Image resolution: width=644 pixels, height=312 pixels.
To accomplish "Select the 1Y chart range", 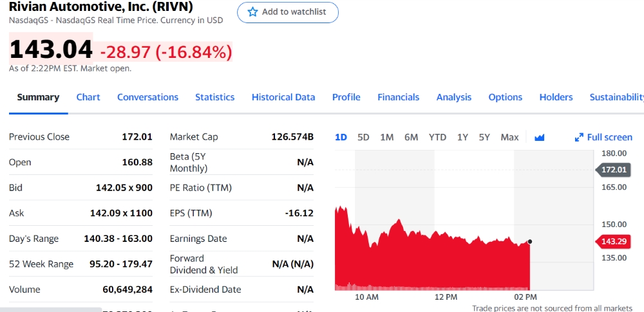I will [463, 138].
